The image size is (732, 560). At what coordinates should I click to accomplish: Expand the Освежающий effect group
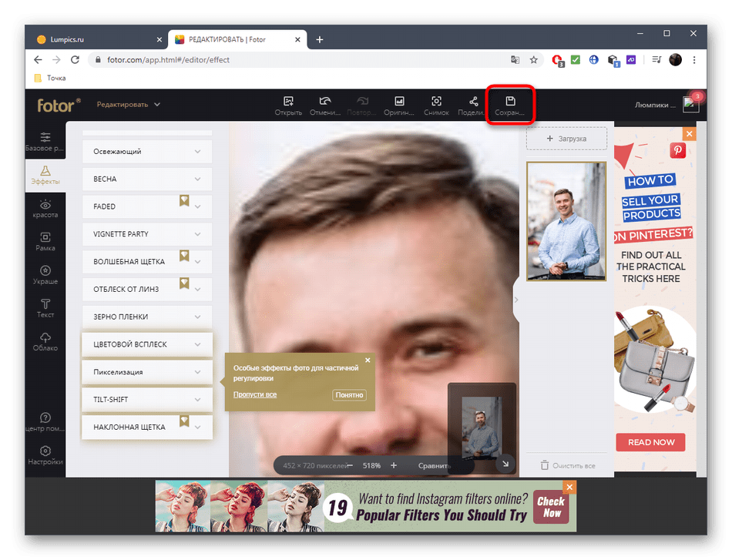click(x=147, y=152)
